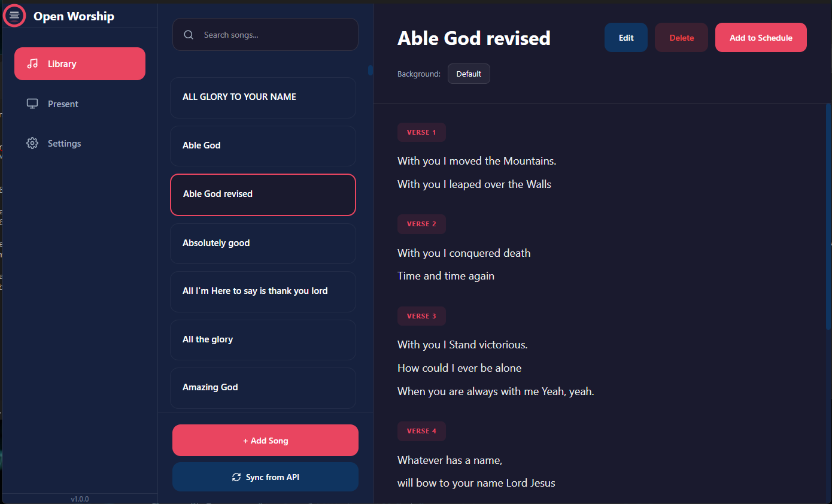The width and height of the screenshot is (832, 504).
Task: Click the hamburger menu icon
Action: click(x=14, y=16)
